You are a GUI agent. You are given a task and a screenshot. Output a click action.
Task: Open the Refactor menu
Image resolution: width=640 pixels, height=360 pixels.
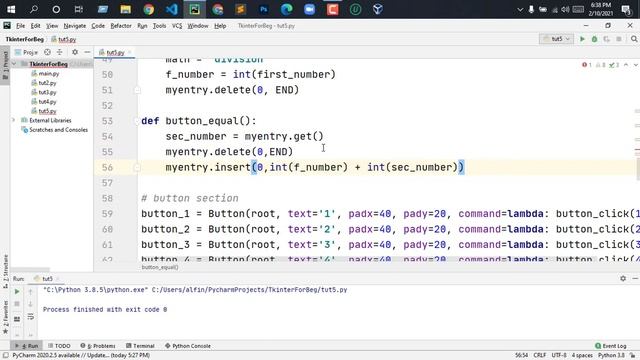(121, 26)
